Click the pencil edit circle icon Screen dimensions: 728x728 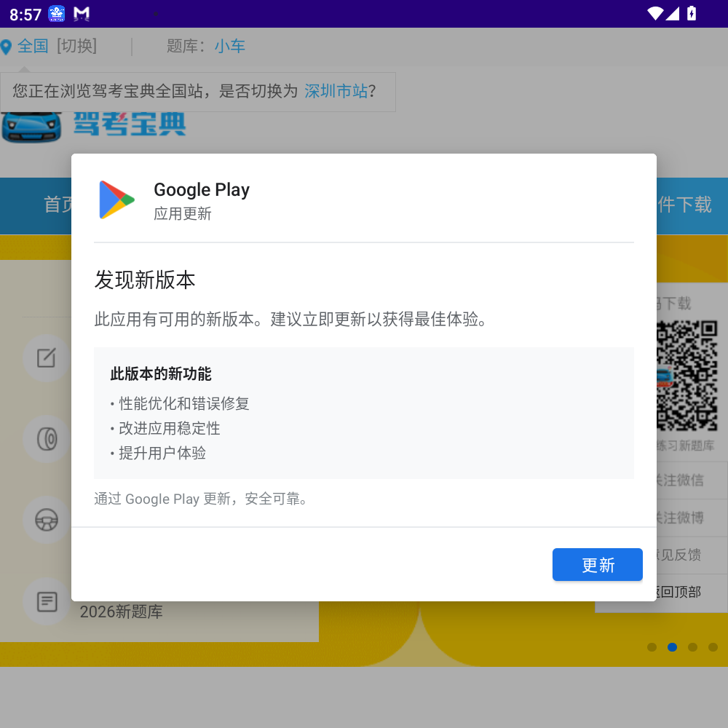47,357
